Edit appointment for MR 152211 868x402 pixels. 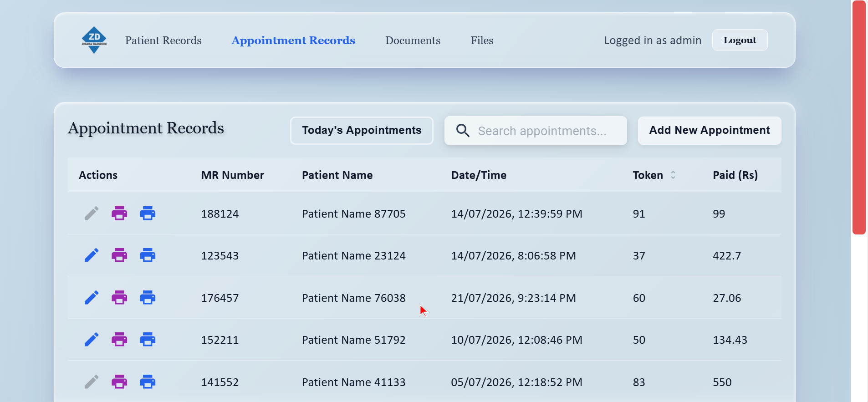pyautogui.click(x=92, y=340)
